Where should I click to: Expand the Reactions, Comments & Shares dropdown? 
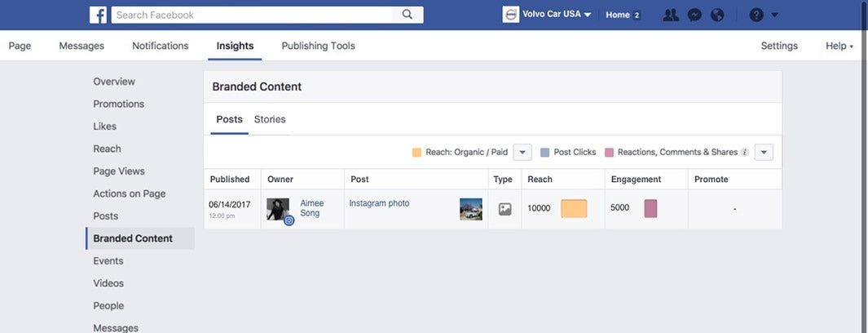(764, 153)
